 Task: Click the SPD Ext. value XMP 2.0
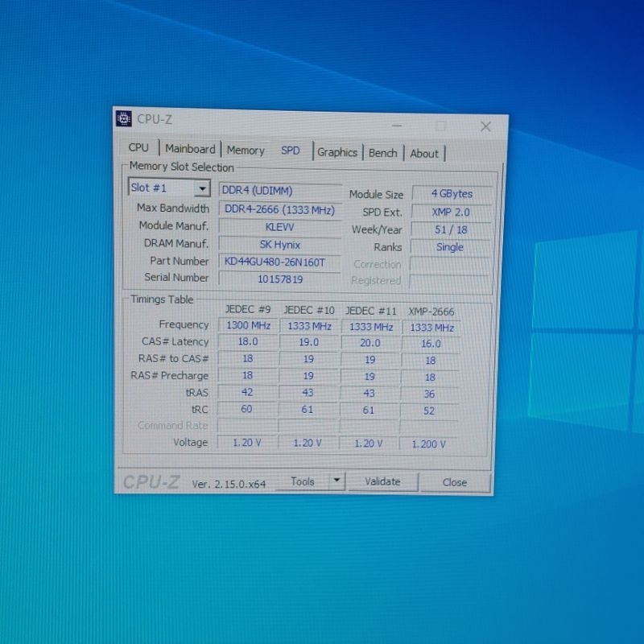click(451, 213)
